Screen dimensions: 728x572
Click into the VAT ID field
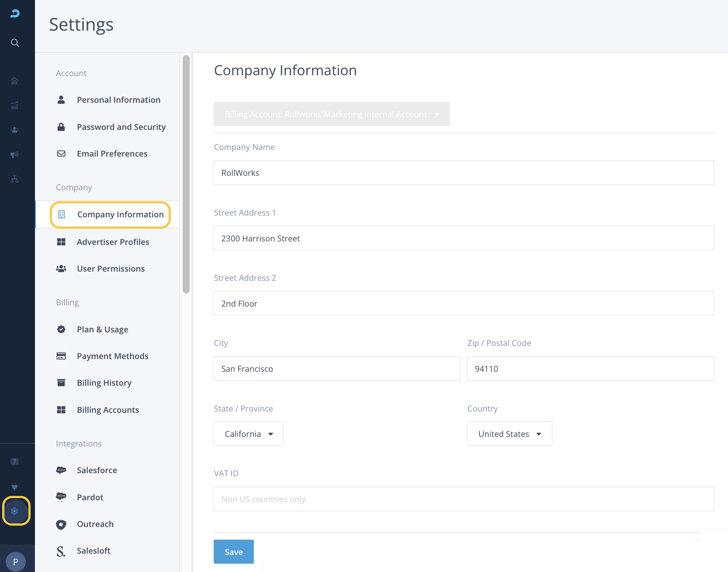tap(463, 499)
